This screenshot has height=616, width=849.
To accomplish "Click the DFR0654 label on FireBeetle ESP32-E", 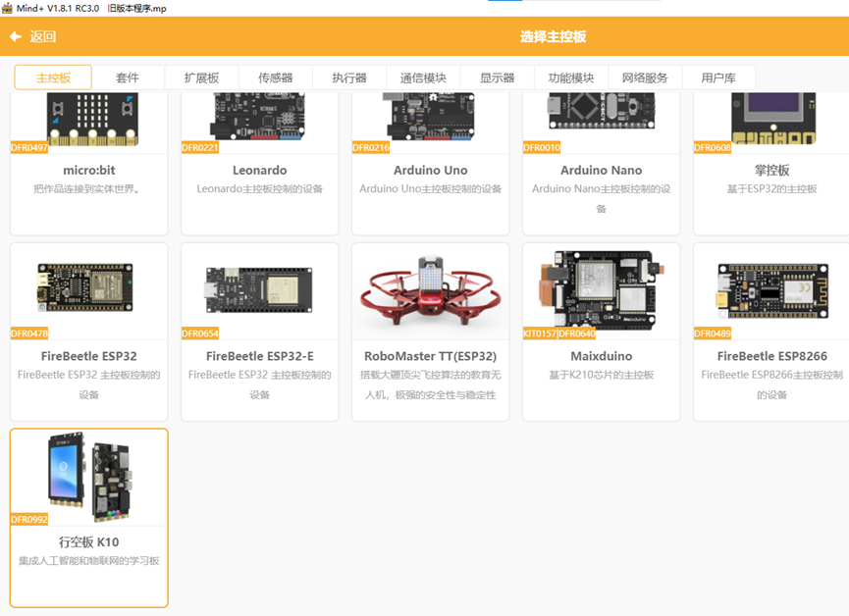I will [x=200, y=334].
